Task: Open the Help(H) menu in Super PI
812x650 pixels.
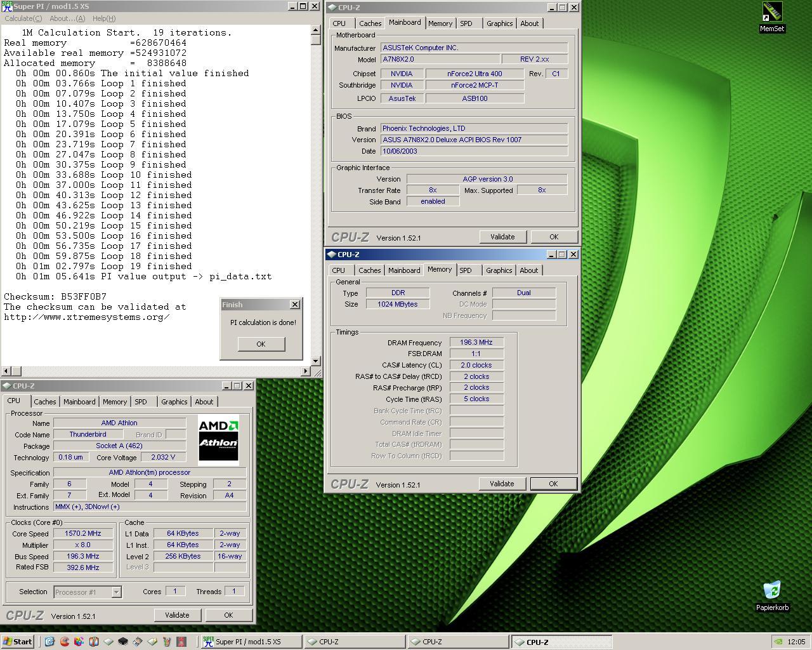Action: (104, 18)
